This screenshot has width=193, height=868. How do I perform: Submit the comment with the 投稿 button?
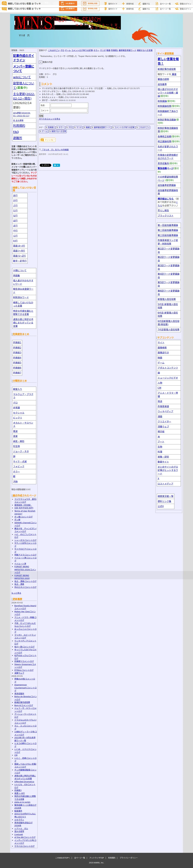(41, 116)
